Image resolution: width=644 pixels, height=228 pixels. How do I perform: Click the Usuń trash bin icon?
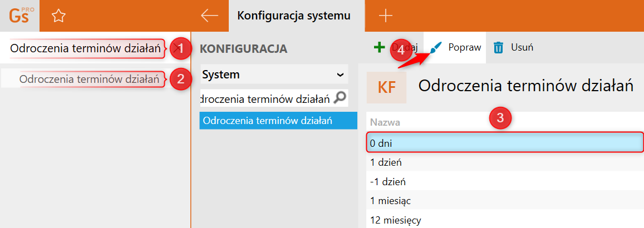click(499, 47)
